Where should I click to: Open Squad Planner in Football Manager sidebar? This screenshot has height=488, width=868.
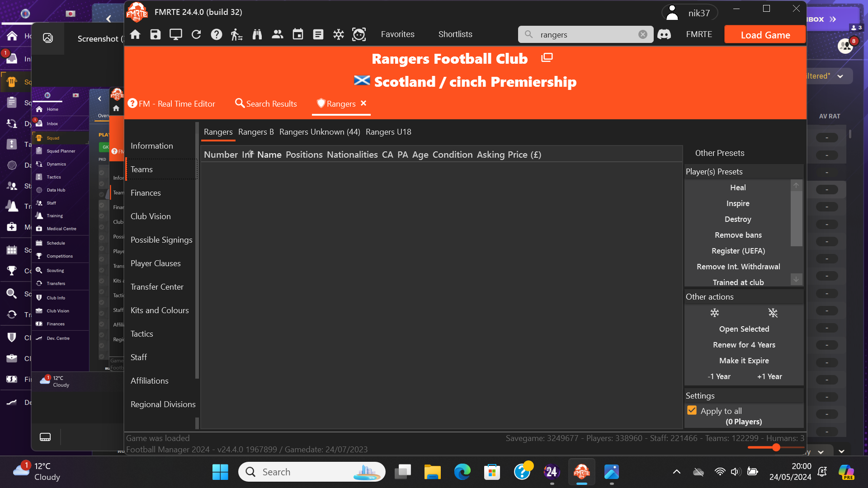click(x=61, y=151)
